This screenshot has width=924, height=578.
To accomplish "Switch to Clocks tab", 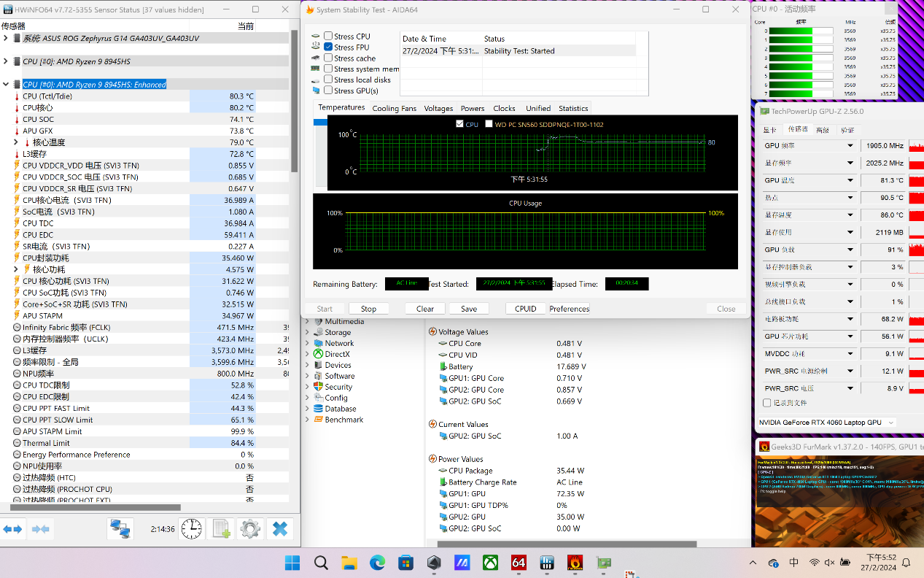I will point(504,108).
